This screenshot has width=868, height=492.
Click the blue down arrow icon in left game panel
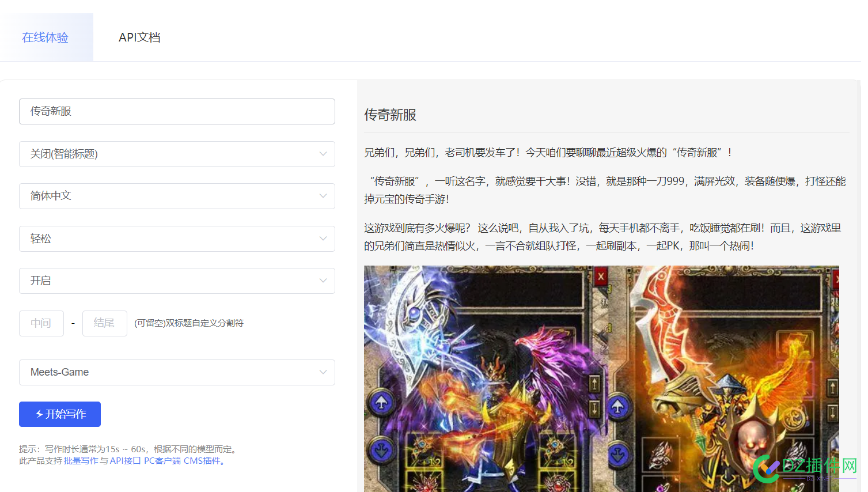click(381, 451)
